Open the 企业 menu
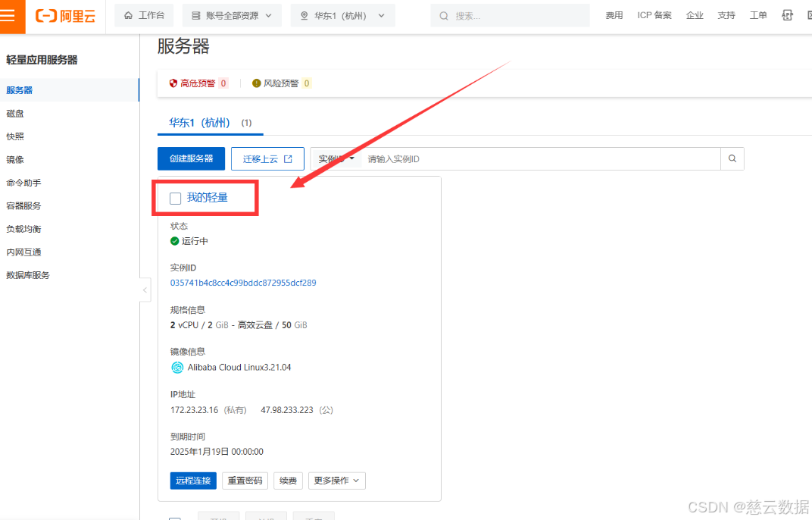Image resolution: width=812 pixels, height=520 pixels. (695, 16)
